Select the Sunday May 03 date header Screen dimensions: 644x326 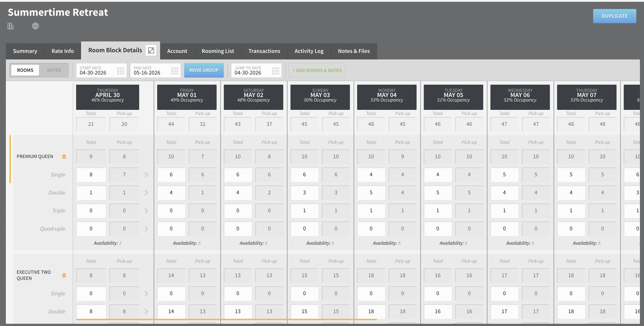pos(320,97)
